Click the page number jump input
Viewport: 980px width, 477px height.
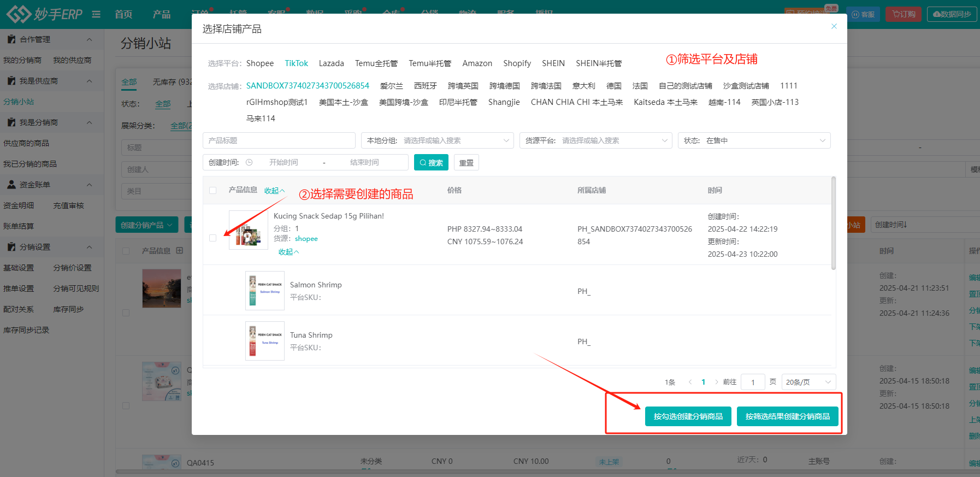[753, 382]
